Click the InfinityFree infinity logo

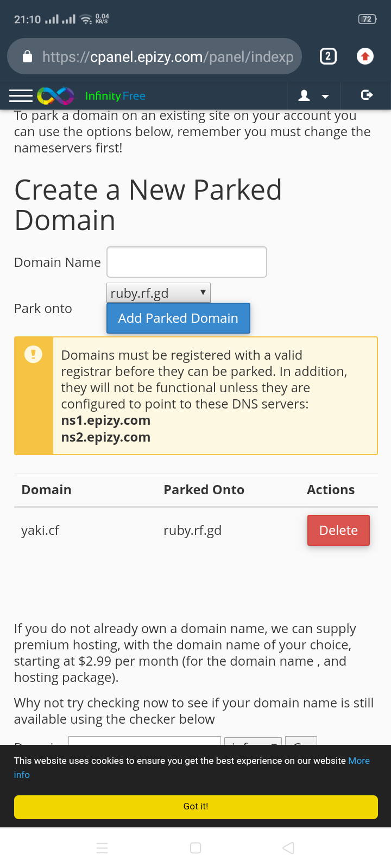click(55, 96)
